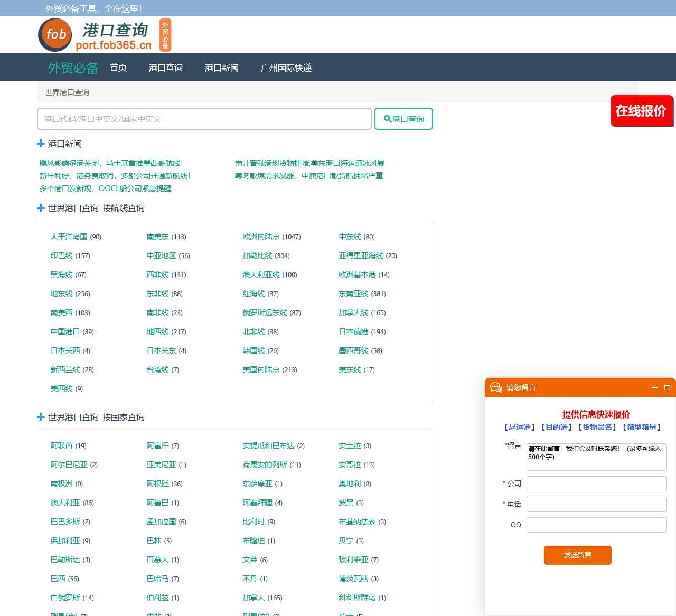This screenshot has width=676, height=616.
Task: Click plus icon beside 按航线查询 heading
Action: tap(41, 208)
